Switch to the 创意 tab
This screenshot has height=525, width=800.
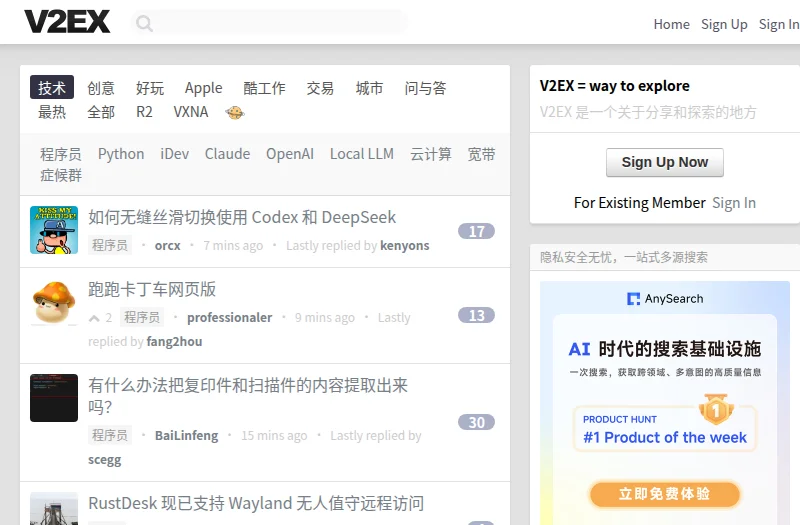pyautogui.click(x=101, y=88)
